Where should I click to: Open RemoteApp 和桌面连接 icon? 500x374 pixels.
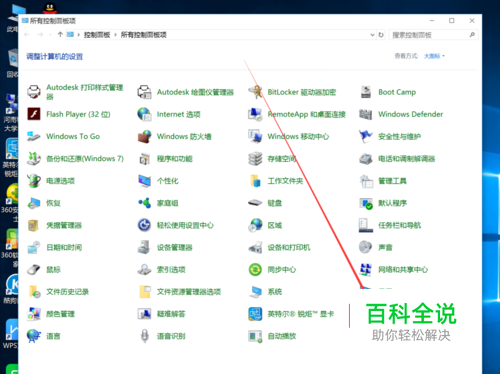(x=255, y=114)
